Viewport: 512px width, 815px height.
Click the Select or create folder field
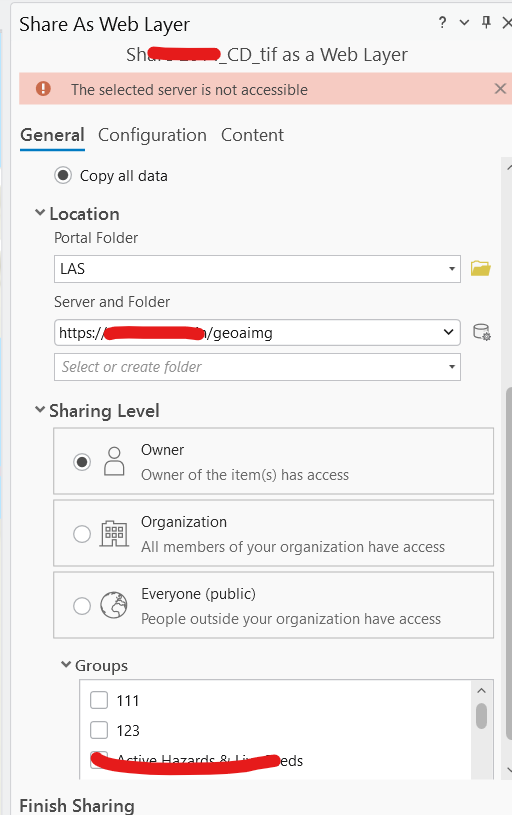point(257,367)
